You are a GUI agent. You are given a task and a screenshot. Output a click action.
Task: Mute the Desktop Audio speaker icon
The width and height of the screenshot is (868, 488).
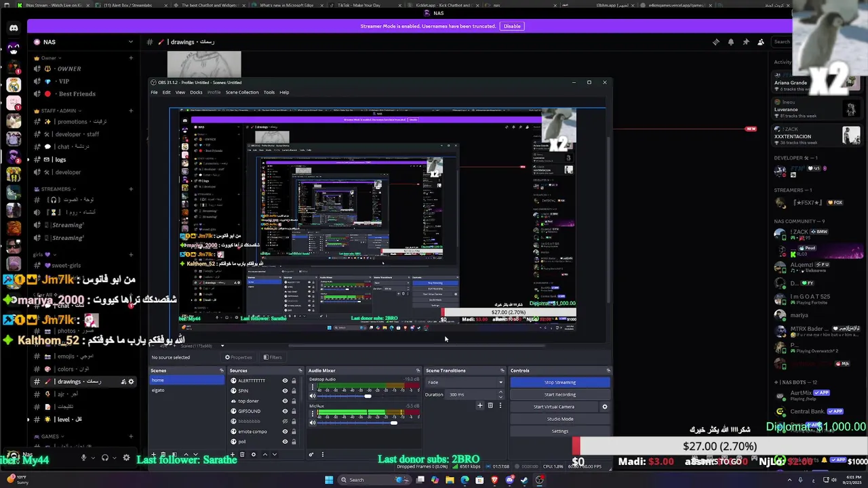313,396
